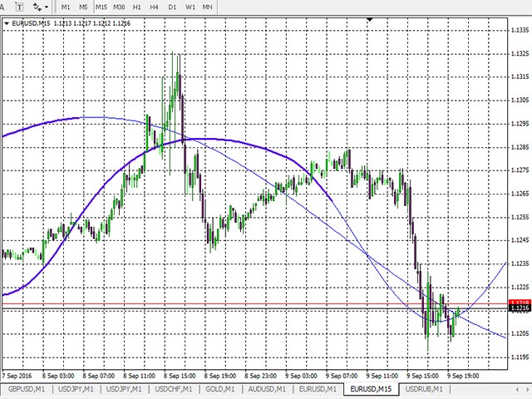The height and width of the screenshot is (399, 532).
Task: Click the 1.1335 price scale label
Action: [x=520, y=30]
